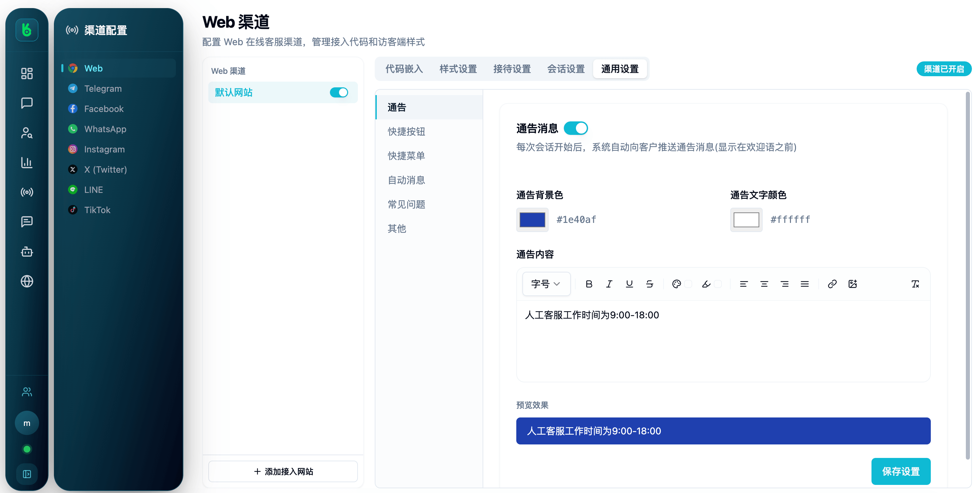Align text right in editor
This screenshot has width=980, height=493.
[784, 284]
